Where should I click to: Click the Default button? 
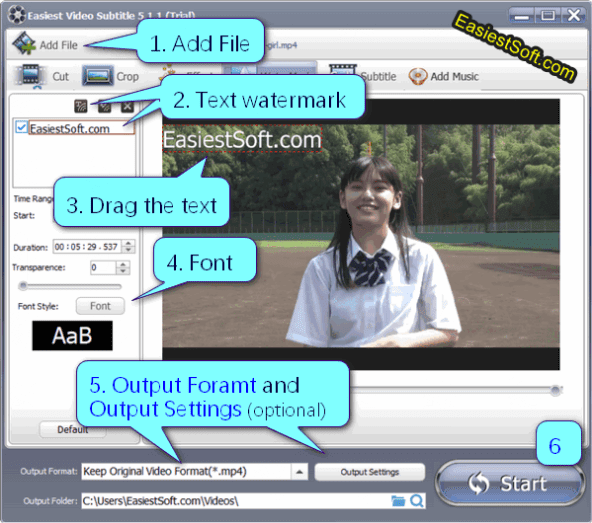[72, 429]
